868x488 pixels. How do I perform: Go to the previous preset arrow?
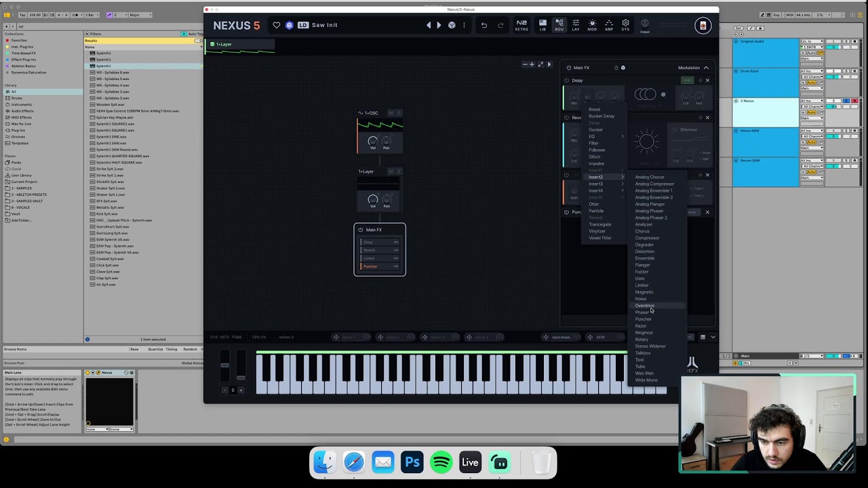point(429,25)
